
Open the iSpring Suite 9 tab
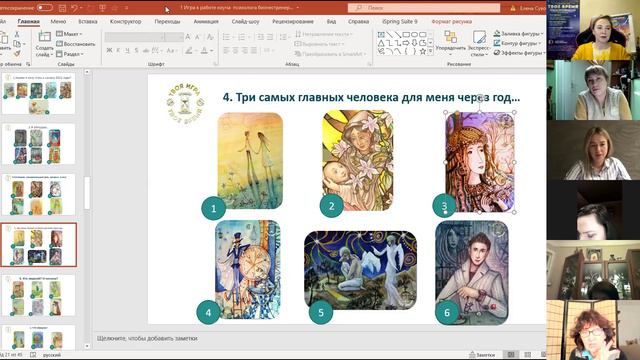(x=400, y=21)
